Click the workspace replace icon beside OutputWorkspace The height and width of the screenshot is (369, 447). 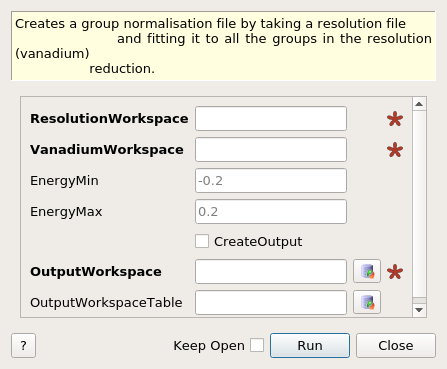click(x=367, y=271)
